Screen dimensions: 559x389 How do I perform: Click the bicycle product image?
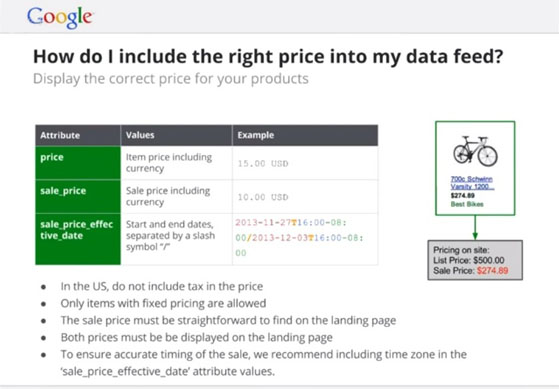point(475,150)
